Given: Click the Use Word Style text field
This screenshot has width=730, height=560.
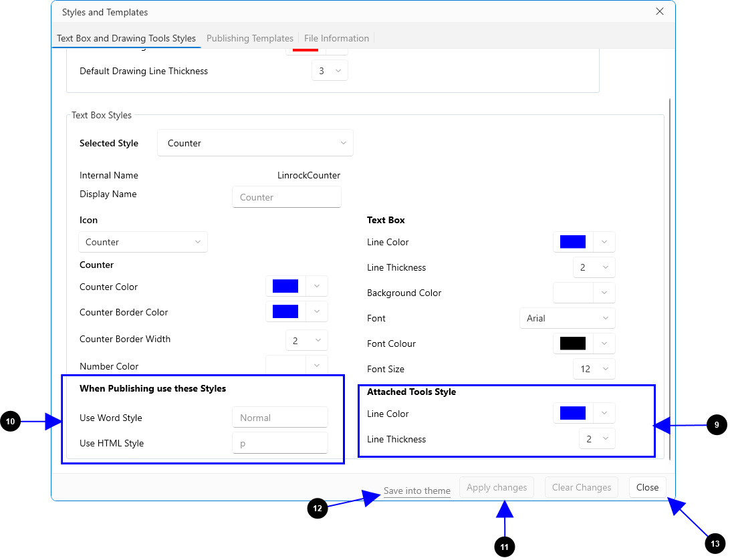Looking at the screenshot, I should 280,418.
